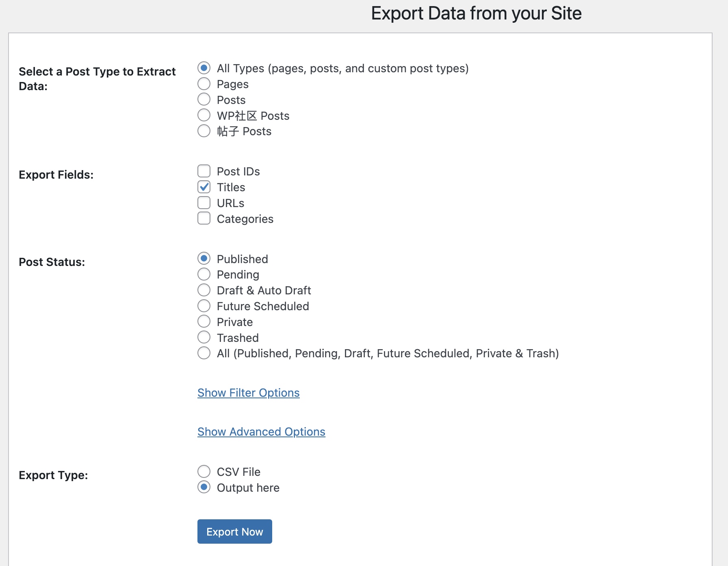Select Published post status

click(x=204, y=258)
